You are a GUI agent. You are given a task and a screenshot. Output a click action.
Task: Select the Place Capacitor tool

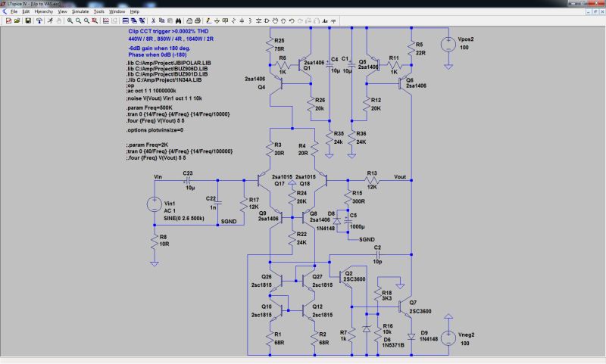[x=242, y=21]
